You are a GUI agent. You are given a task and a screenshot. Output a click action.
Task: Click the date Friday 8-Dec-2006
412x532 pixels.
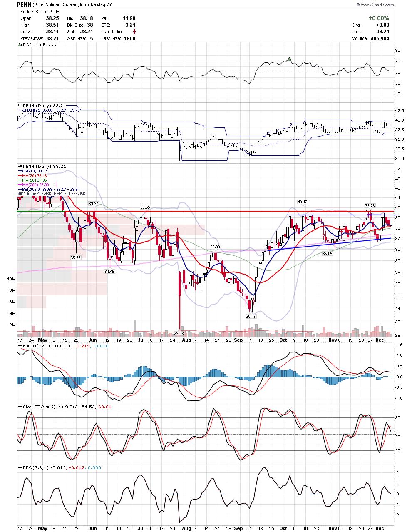(x=40, y=12)
